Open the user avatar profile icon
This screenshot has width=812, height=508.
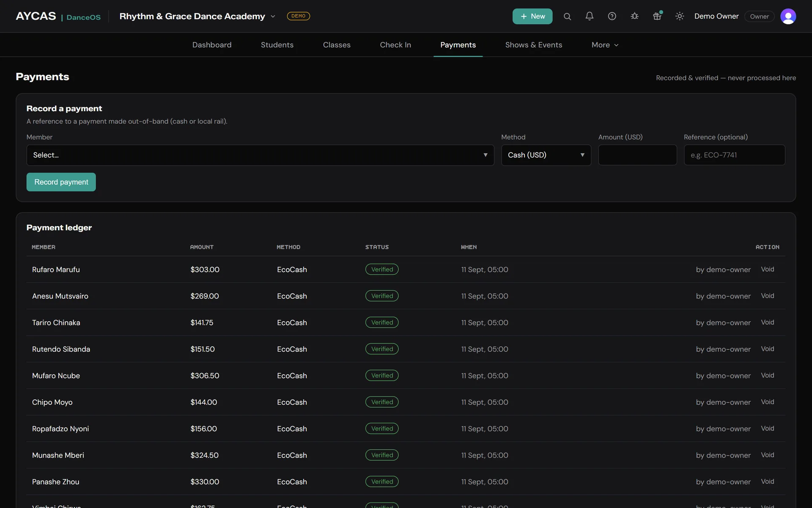[788, 17]
